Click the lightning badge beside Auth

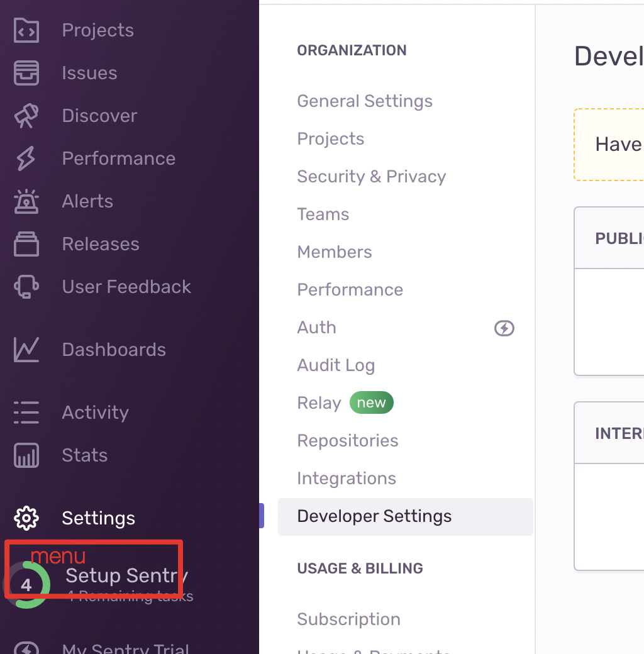pyautogui.click(x=504, y=328)
